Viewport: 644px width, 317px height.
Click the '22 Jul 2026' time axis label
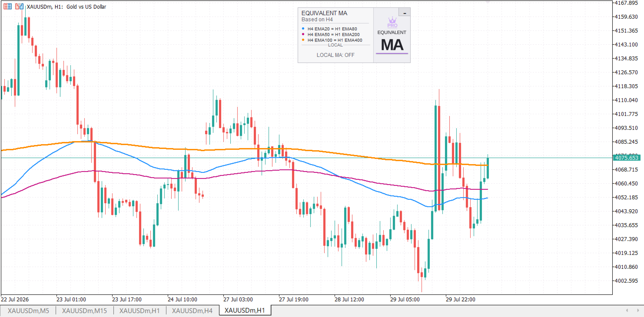pos(16,299)
